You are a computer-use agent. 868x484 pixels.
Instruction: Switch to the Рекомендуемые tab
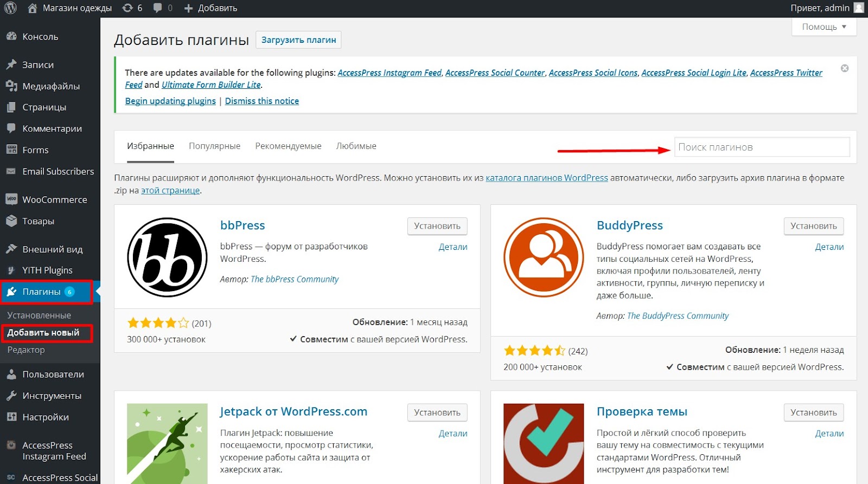coord(288,146)
